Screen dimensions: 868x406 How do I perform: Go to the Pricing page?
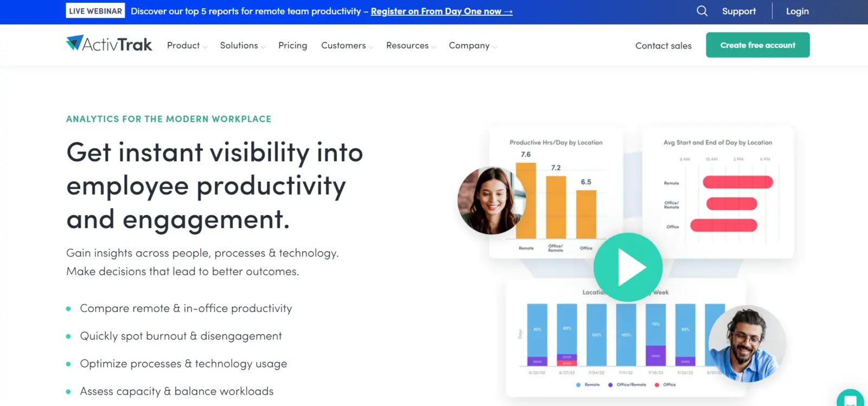[x=292, y=46]
